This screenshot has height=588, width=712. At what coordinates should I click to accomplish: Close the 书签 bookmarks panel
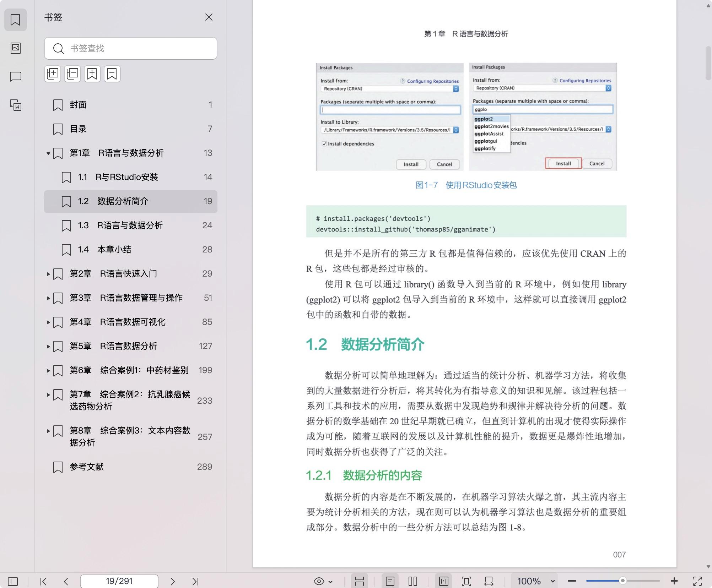[209, 17]
